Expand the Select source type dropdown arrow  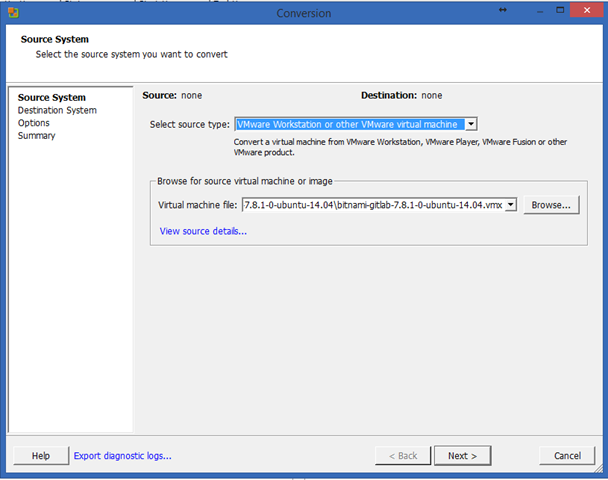[471, 124]
